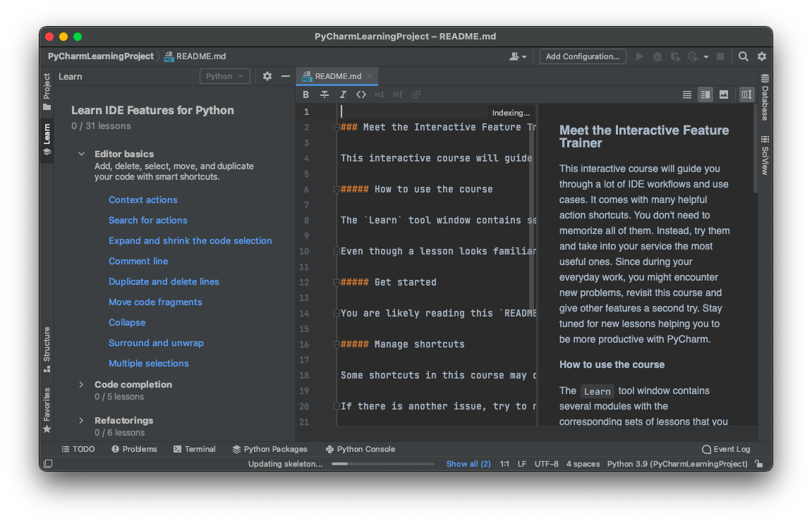Click the 1:1 cursor position indicator
The image size is (812, 523).
point(504,464)
